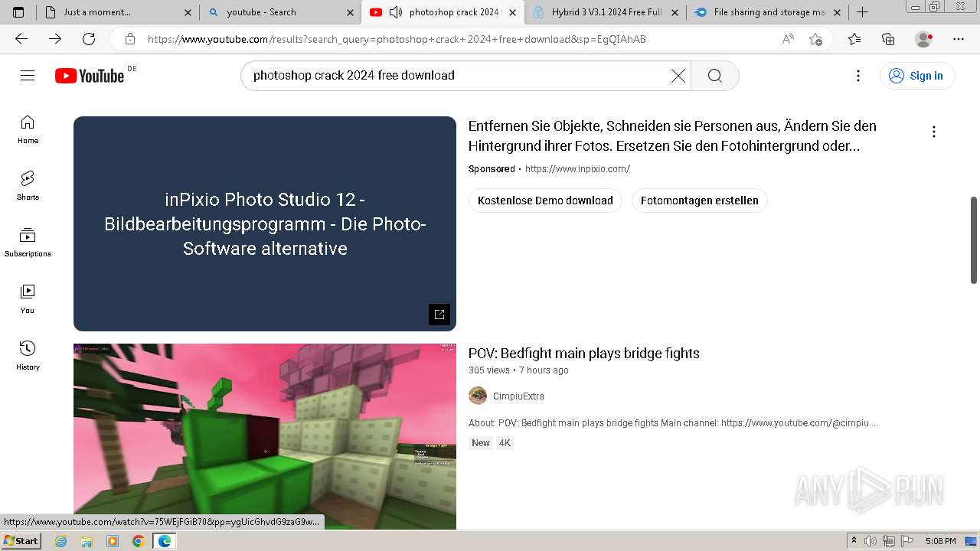Refresh the page
Screen dimensions: 980x551
coord(89,39)
